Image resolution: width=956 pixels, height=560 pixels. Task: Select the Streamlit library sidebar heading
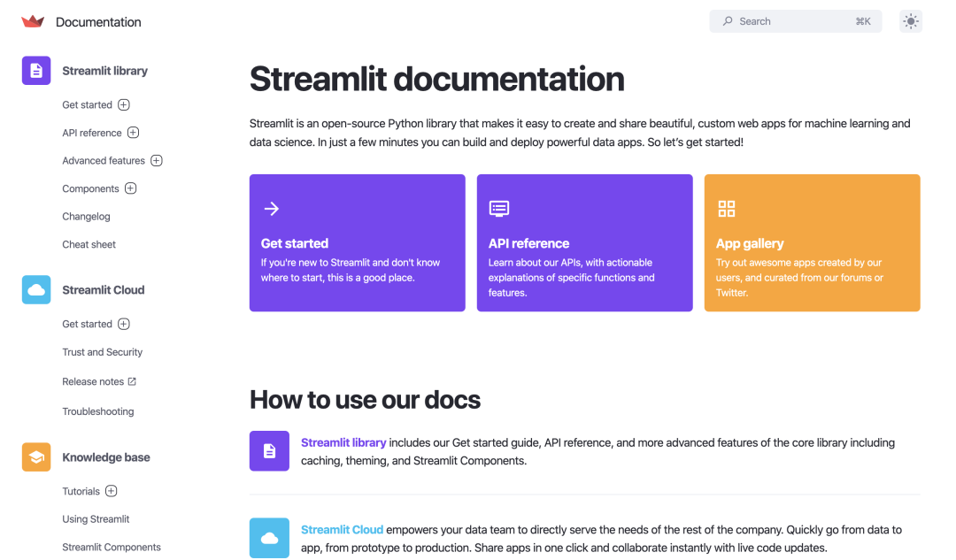point(104,71)
